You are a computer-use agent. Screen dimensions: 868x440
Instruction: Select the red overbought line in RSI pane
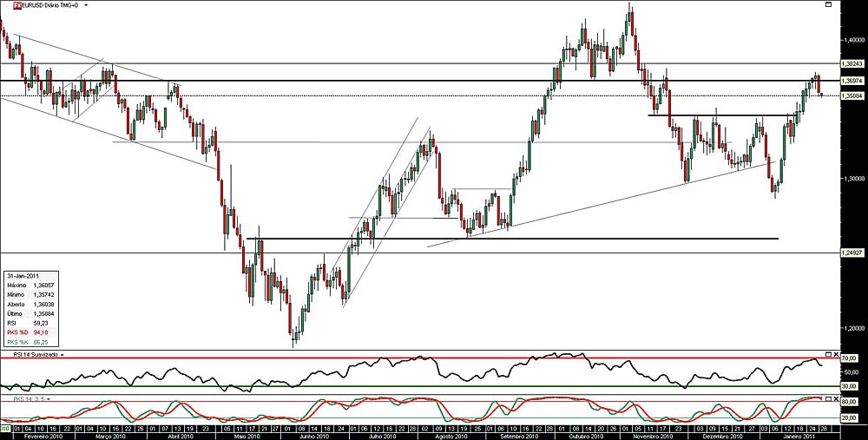[421, 358]
